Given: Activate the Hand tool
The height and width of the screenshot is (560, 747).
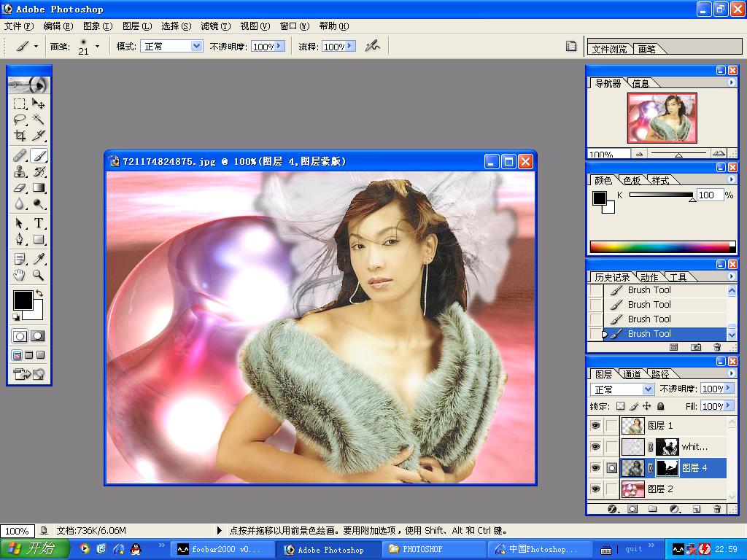Looking at the screenshot, I should click(20, 275).
